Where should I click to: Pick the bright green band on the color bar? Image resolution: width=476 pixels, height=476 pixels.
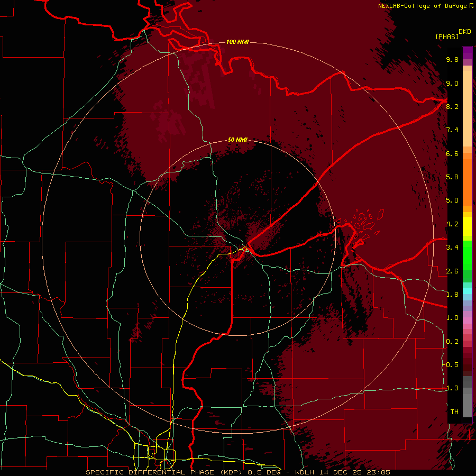tap(467, 256)
